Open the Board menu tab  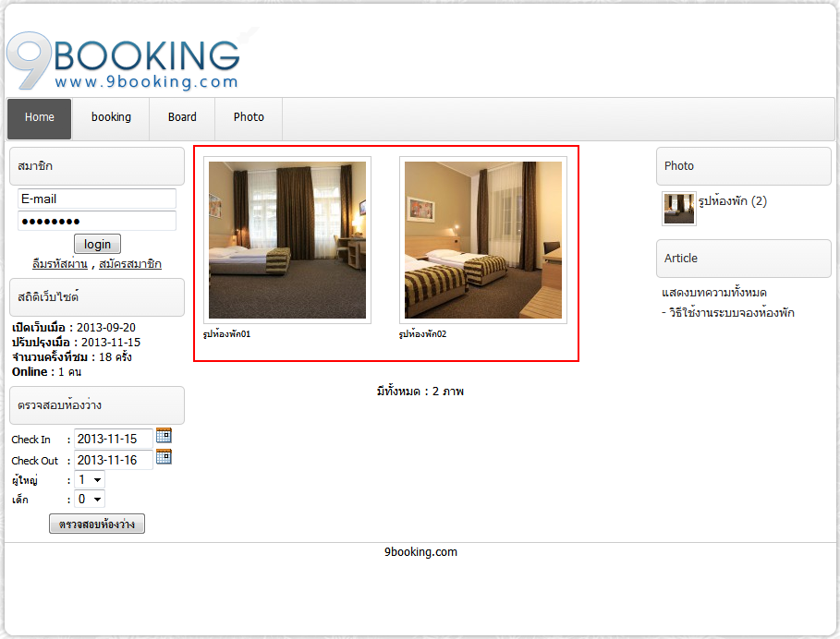pos(182,118)
